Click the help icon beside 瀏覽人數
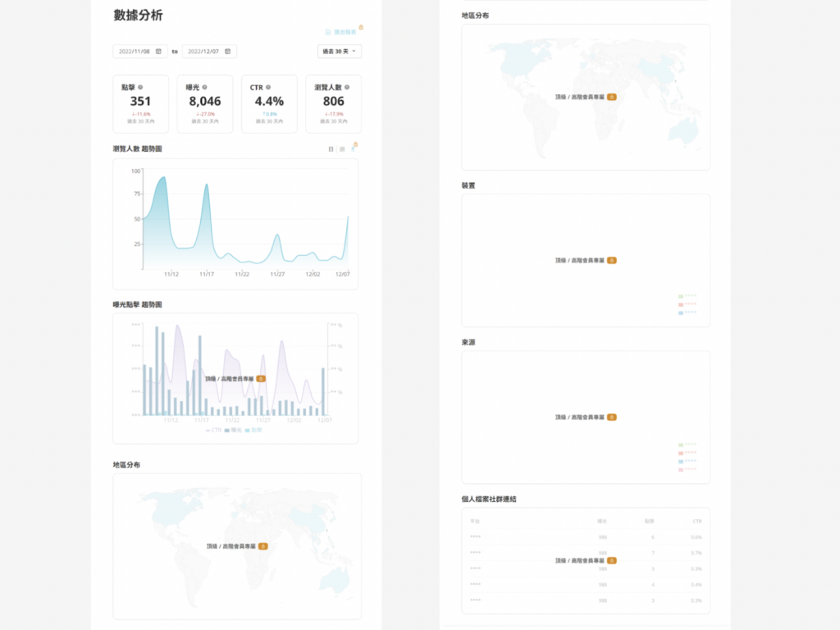This screenshot has height=630, width=840. pos(348,87)
